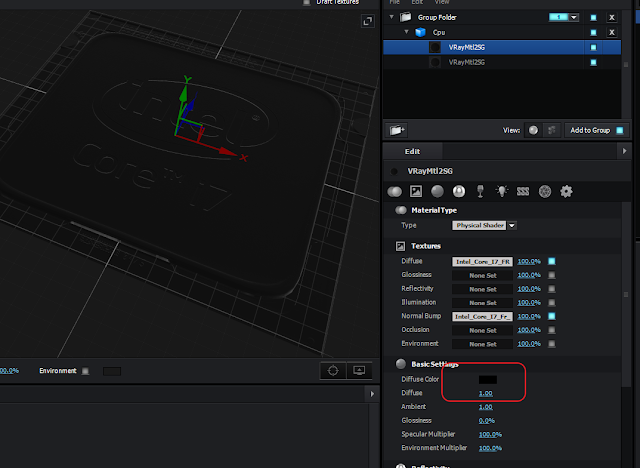Screen dimensions: 640x468
Task: Click the Specular Multiplier 100.0% value
Action: pyautogui.click(x=490, y=435)
